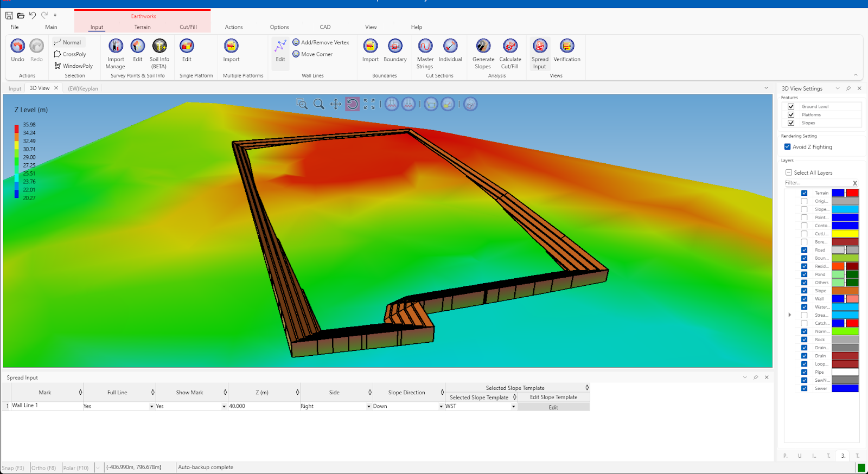Select Normal selection mode
Viewport: 868px width, 474px height.
click(x=68, y=42)
